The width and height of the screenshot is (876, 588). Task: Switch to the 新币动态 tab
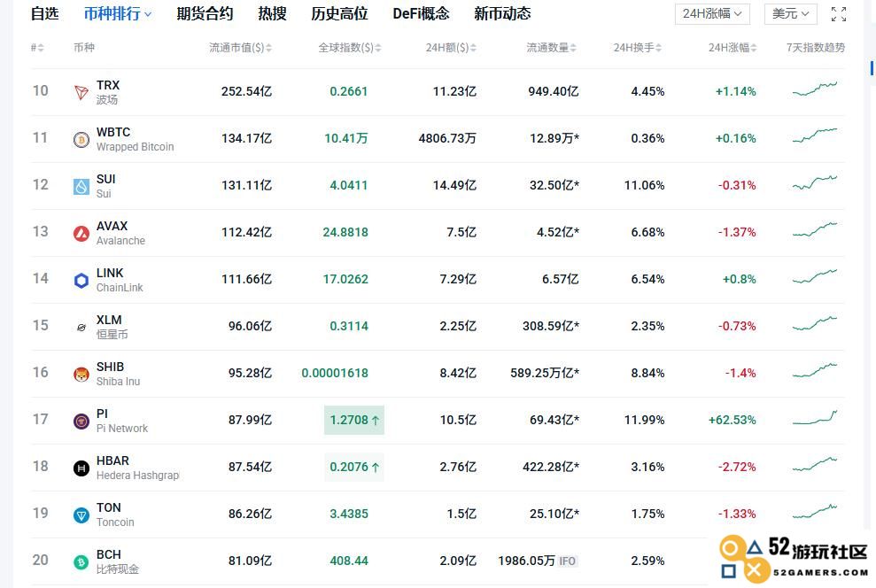(x=502, y=13)
